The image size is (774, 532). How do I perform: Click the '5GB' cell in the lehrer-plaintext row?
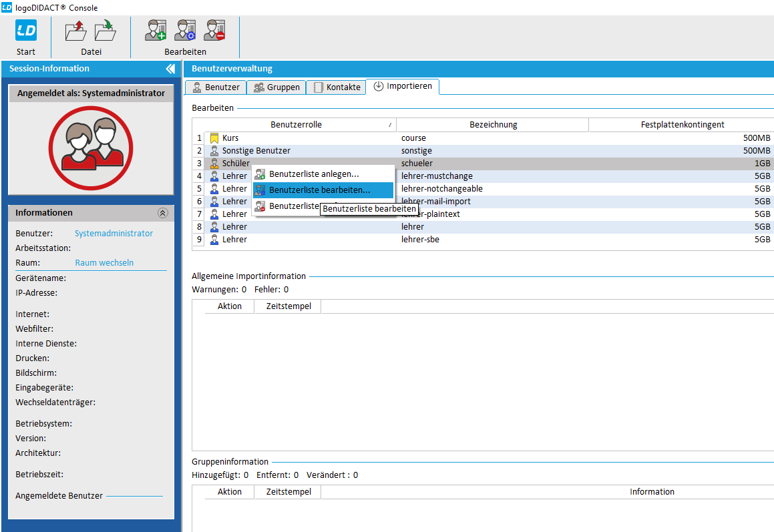click(x=682, y=214)
